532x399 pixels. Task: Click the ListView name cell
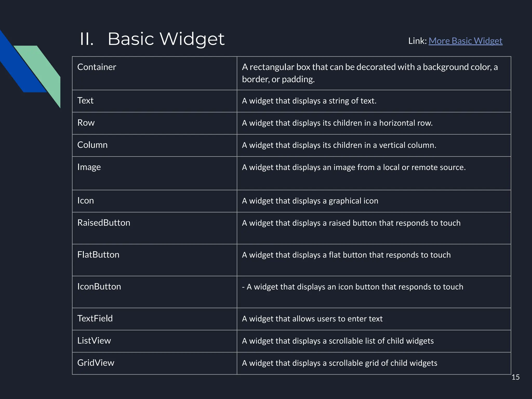155,341
